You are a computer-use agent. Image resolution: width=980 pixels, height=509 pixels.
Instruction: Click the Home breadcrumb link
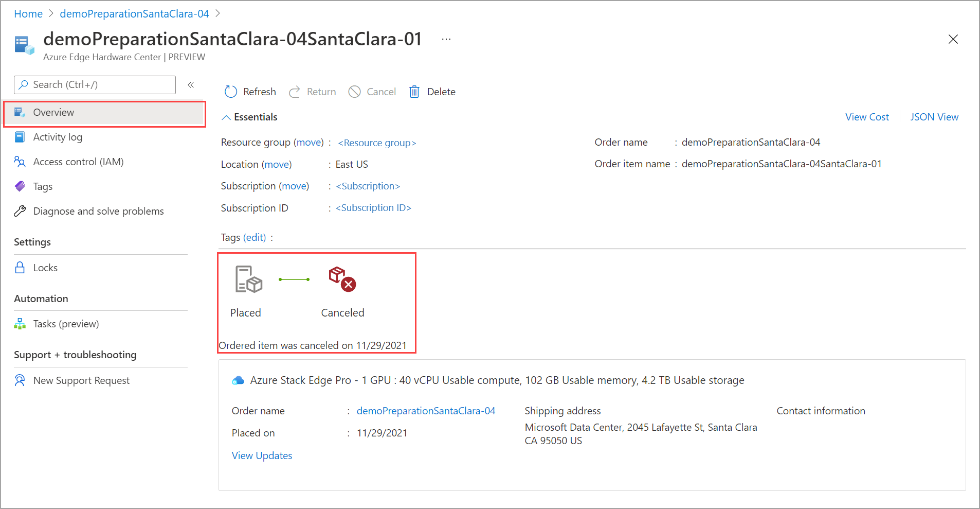[28, 14]
